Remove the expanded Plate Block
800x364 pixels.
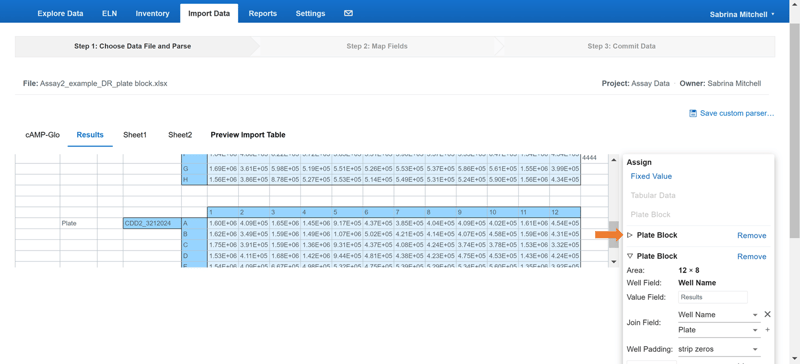click(x=752, y=256)
